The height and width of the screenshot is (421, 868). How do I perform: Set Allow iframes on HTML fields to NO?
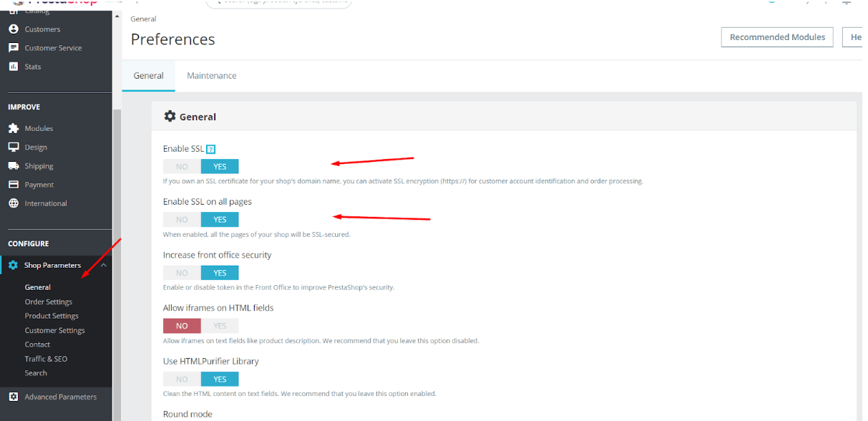click(182, 326)
